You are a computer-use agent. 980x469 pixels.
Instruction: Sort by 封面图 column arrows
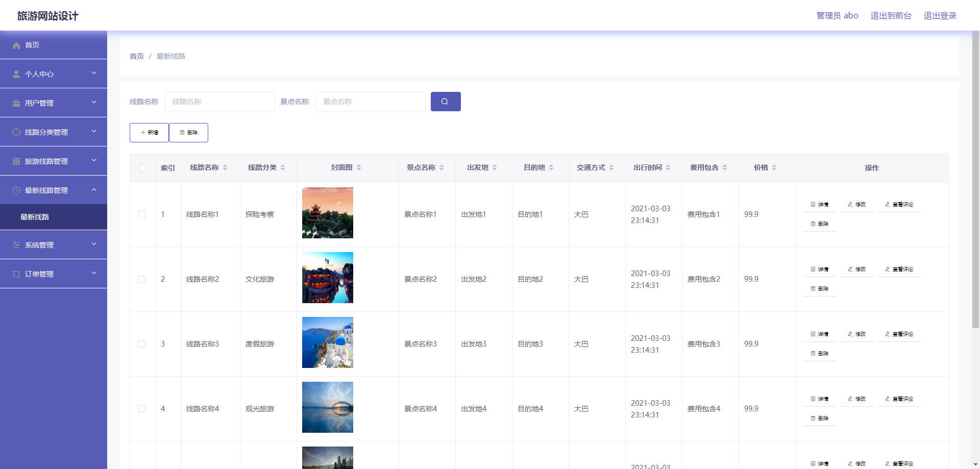click(x=359, y=167)
